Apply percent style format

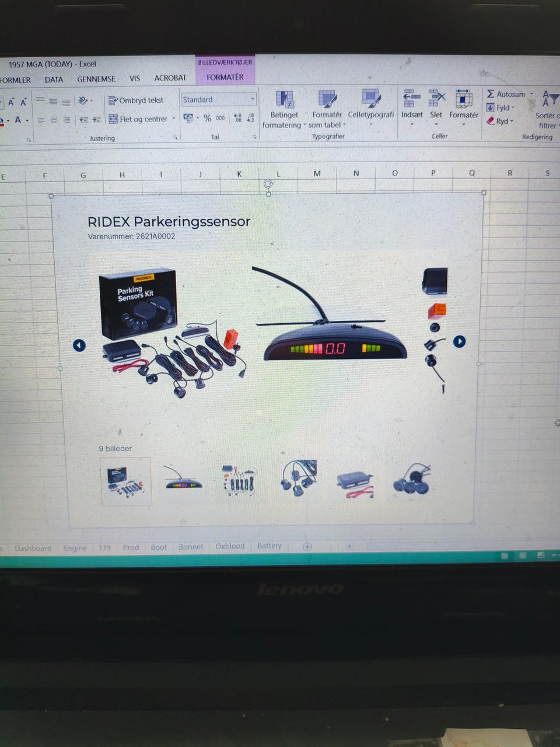(207, 118)
